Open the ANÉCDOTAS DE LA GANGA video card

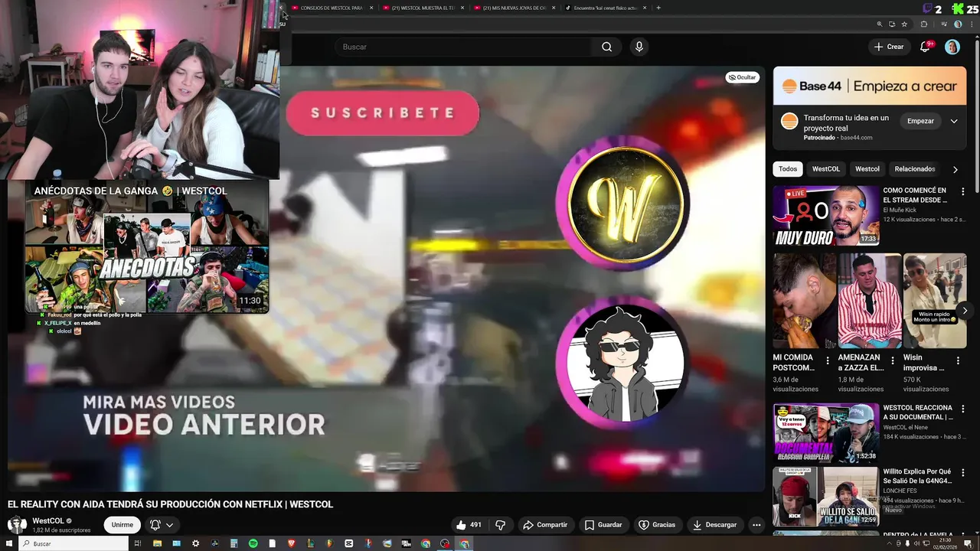pyautogui.click(x=146, y=249)
